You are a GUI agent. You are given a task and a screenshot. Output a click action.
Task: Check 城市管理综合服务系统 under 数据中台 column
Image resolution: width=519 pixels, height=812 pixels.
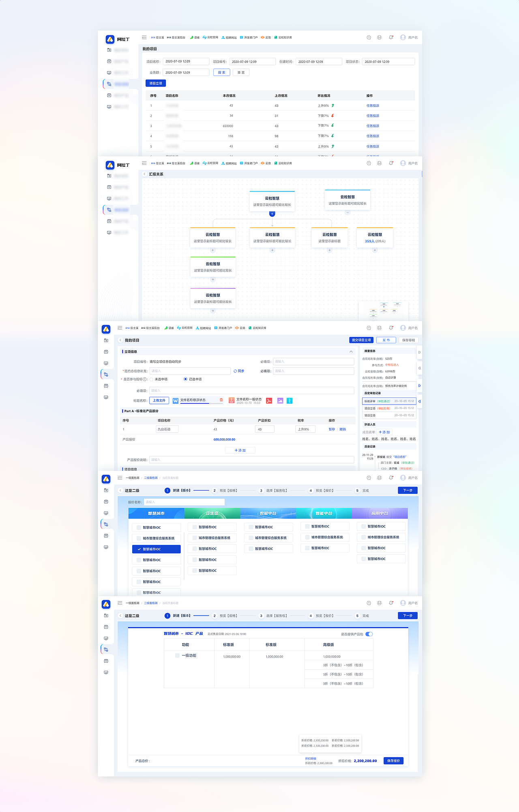251,538
